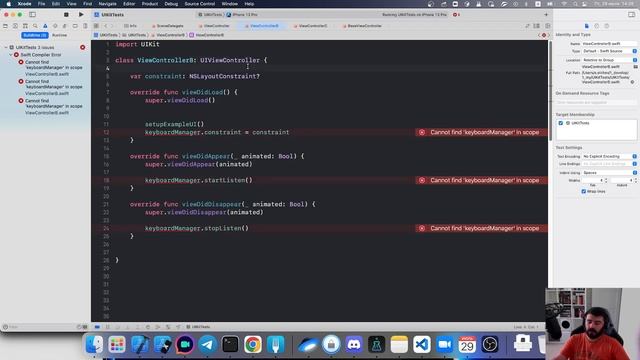Select the Issue navigator warning icon
Screen dimensions: 640x360
pos(45,26)
